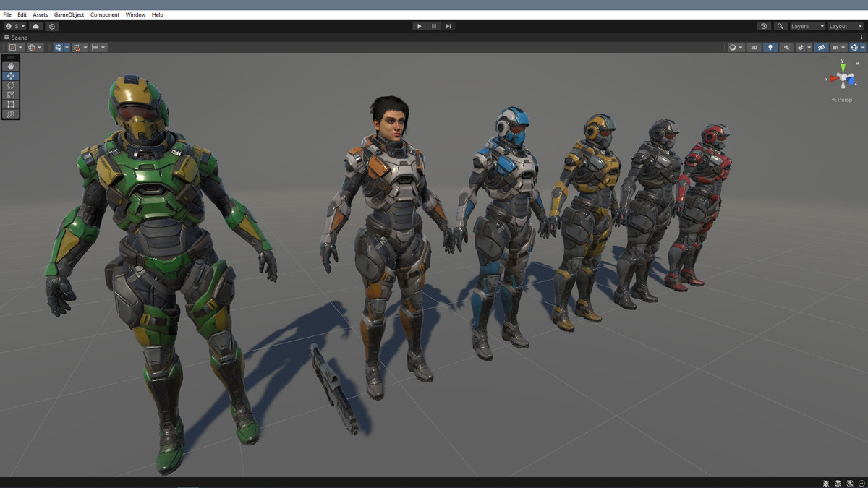Open the Assets menu

[x=41, y=14]
